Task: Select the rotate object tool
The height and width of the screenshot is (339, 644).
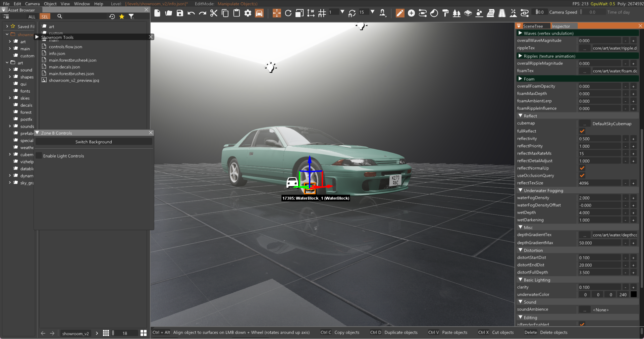Action: [288, 13]
